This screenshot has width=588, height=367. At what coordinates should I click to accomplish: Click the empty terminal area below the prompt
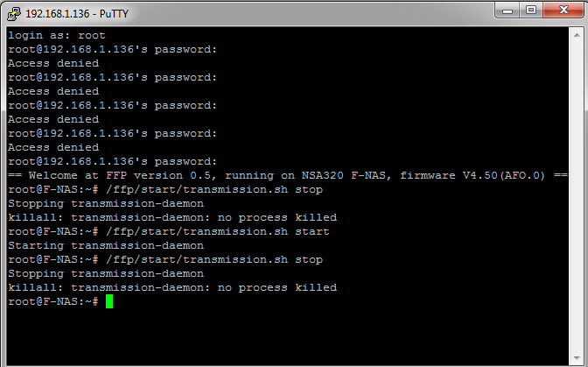288,335
